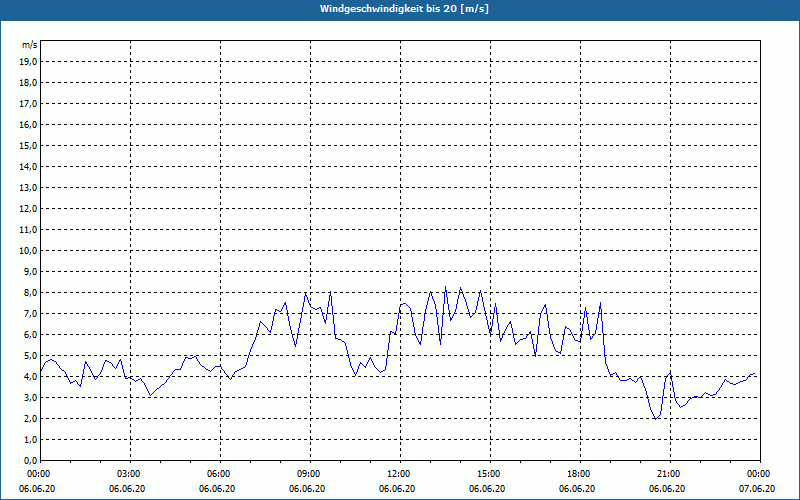Click the "0,0" y-axis value
The image size is (800, 500).
[x=30, y=461]
